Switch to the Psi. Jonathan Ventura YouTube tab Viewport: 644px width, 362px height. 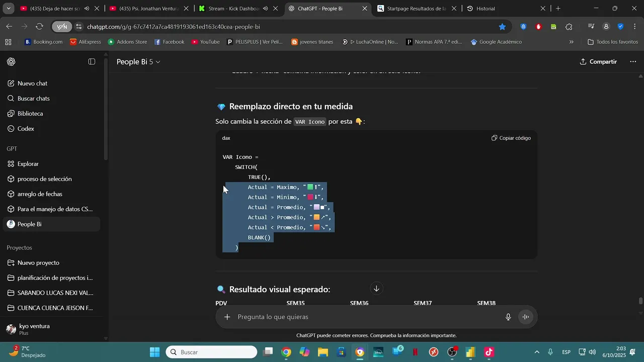click(149, 9)
